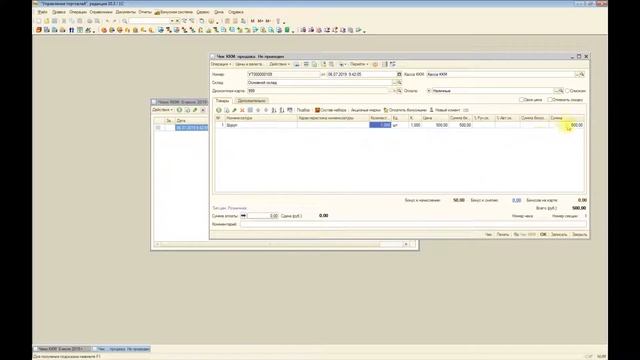Open the Бонусная система menu
The image size is (640, 360).
click(174, 12)
